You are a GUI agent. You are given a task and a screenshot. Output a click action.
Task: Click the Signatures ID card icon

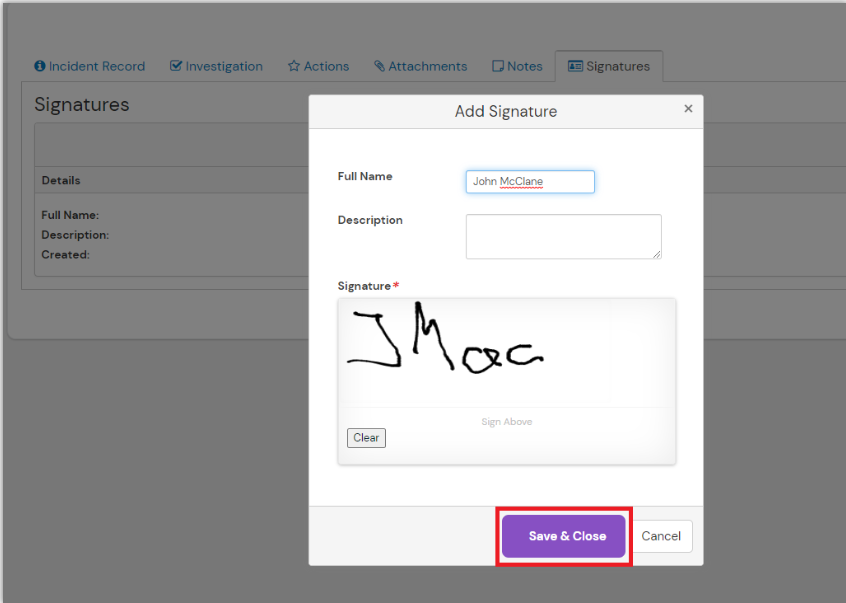tap(575, 66)
